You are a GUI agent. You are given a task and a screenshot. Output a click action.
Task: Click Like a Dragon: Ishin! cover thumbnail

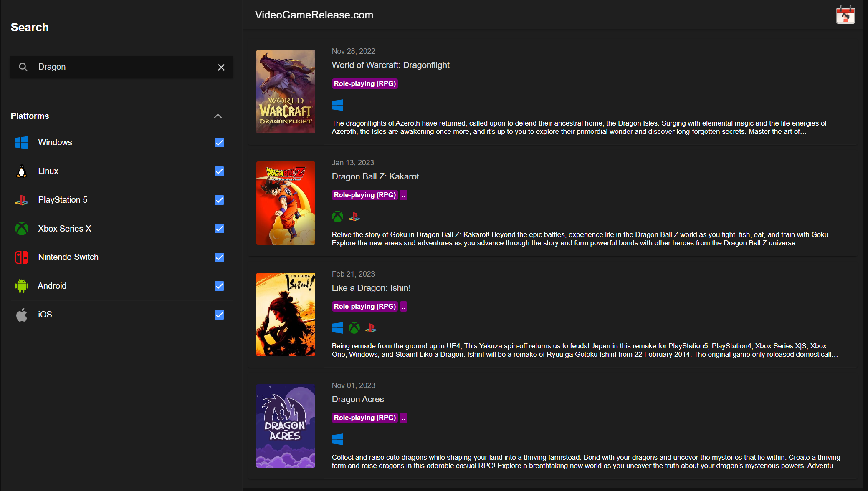click(x=286, y=315)
